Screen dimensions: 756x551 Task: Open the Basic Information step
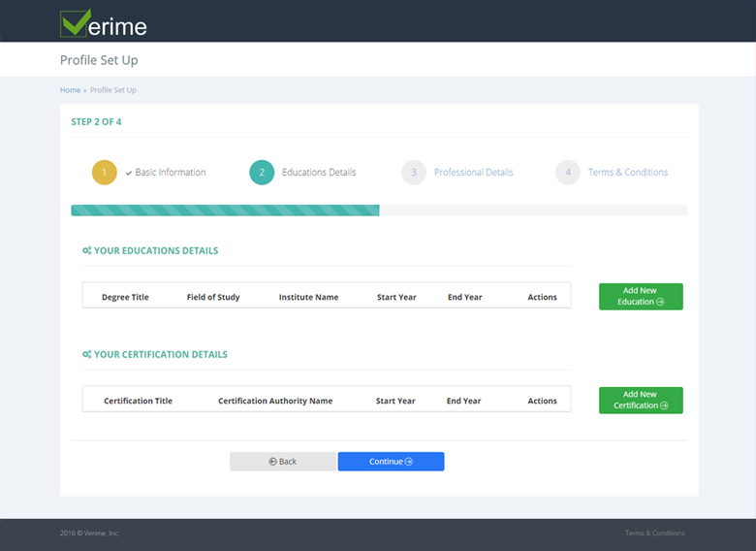[171, 173]
